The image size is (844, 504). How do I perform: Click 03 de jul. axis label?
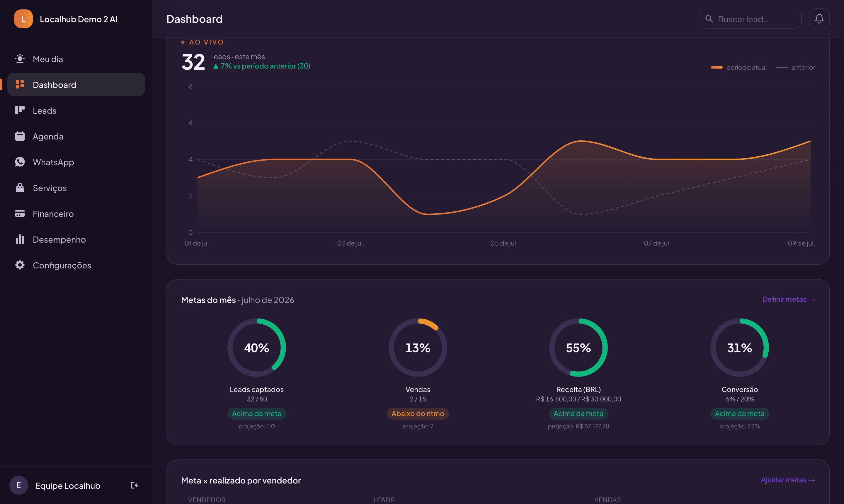pos(350,243)
